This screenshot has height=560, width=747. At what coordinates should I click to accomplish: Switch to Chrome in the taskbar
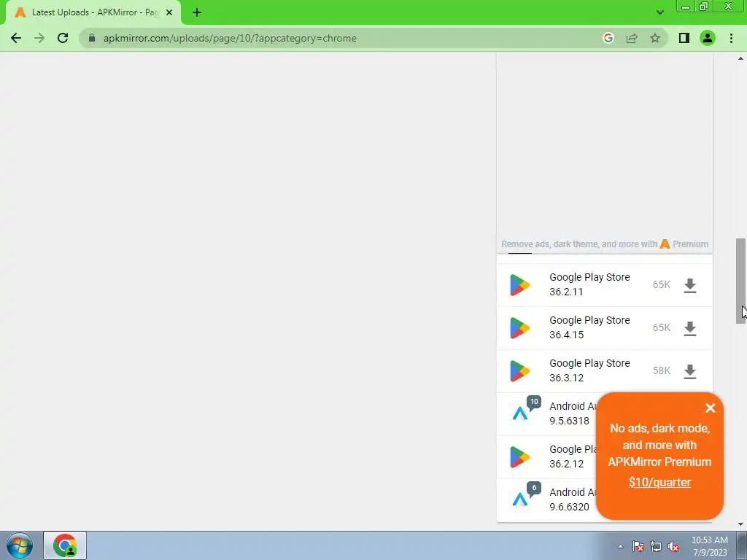[65, 545]
